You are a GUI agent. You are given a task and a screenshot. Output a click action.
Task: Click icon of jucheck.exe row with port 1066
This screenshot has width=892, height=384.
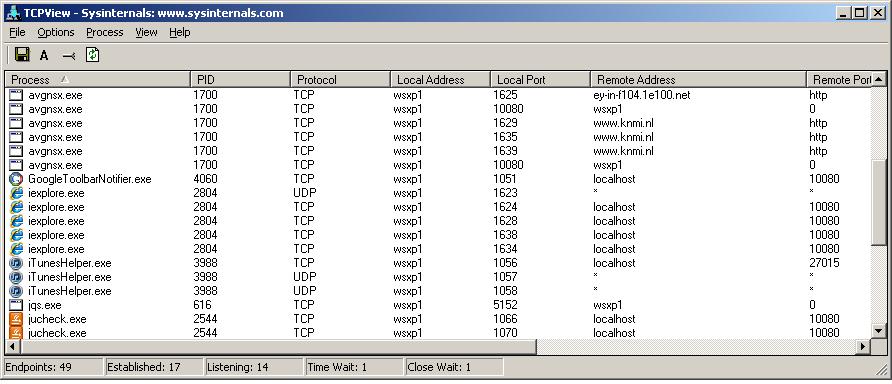16,319
